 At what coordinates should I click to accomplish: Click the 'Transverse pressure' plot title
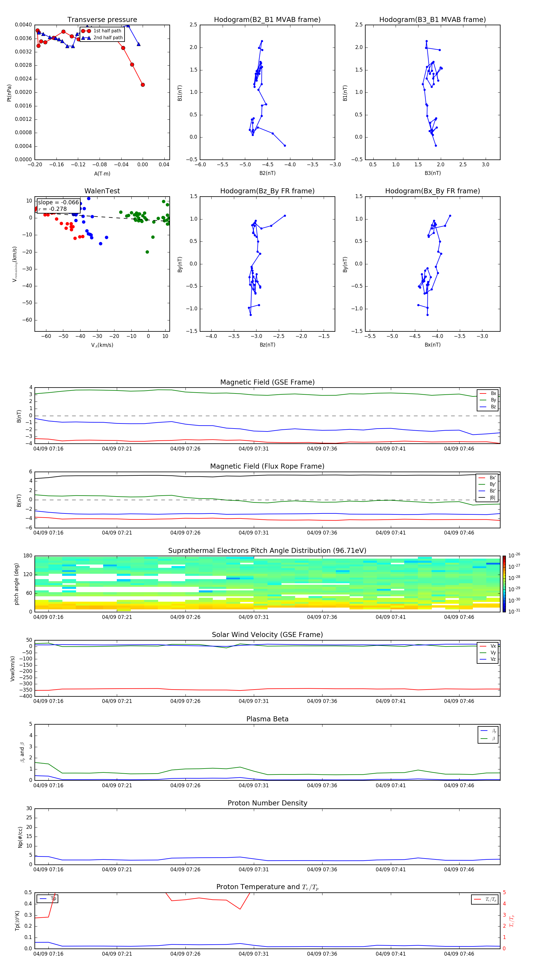102,20
